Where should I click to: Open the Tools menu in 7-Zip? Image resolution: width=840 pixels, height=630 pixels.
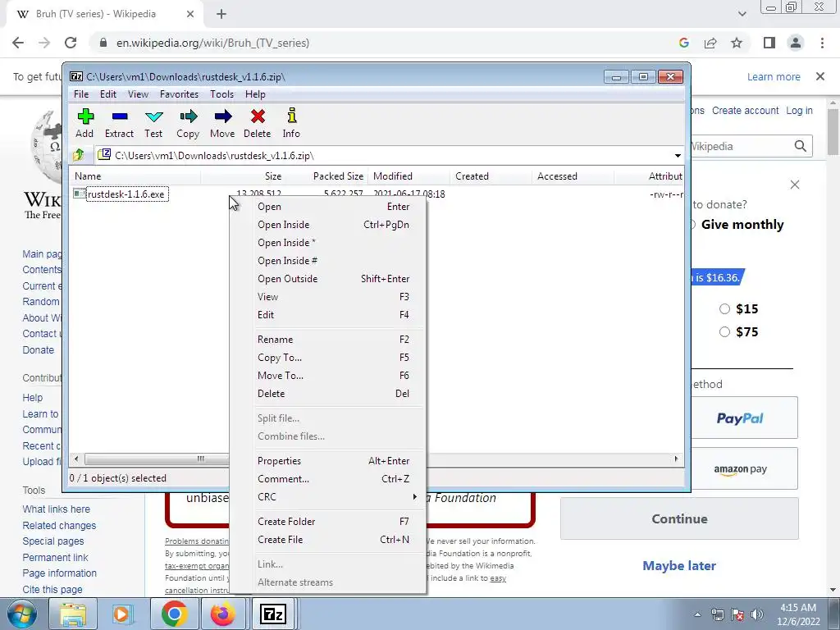point(221,94)
